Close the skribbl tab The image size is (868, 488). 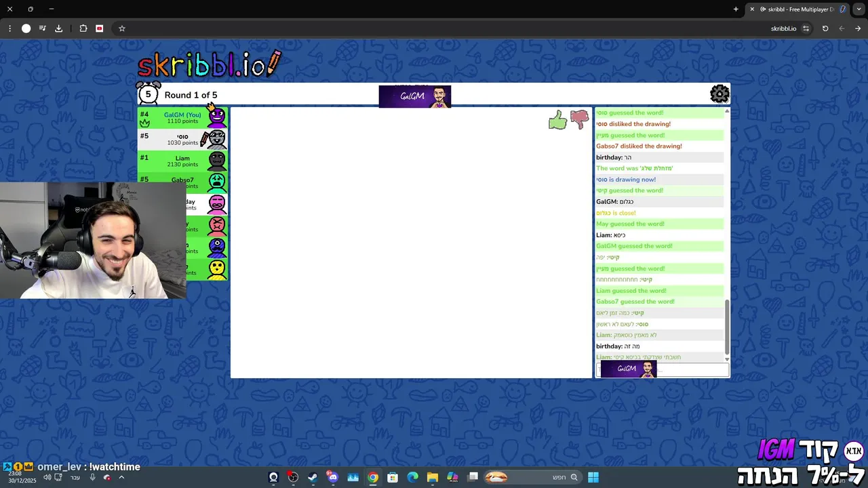(752, 9)
